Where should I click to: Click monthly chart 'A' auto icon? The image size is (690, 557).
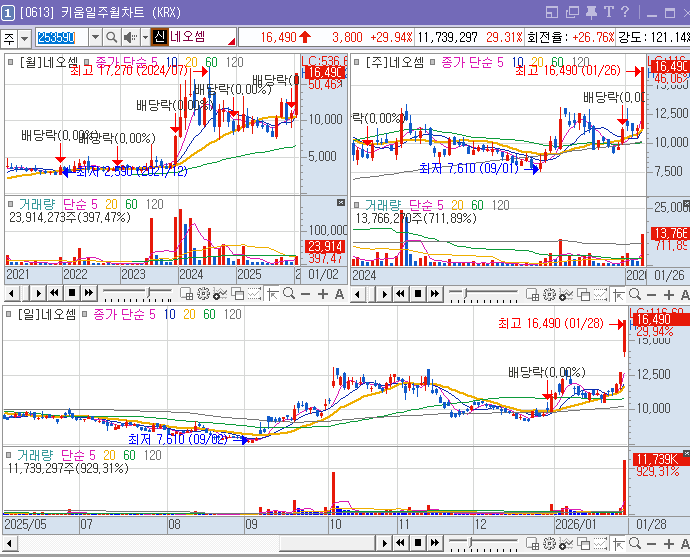point(339,293)
